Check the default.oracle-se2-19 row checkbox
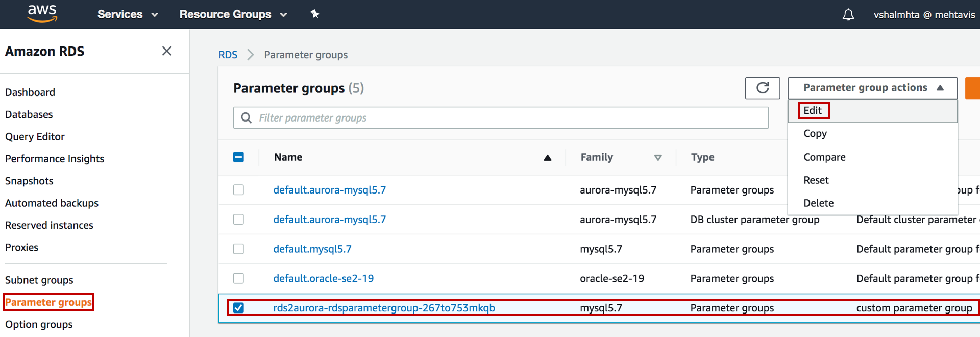This screenshot has height=337, width=980. pos(238,278)
